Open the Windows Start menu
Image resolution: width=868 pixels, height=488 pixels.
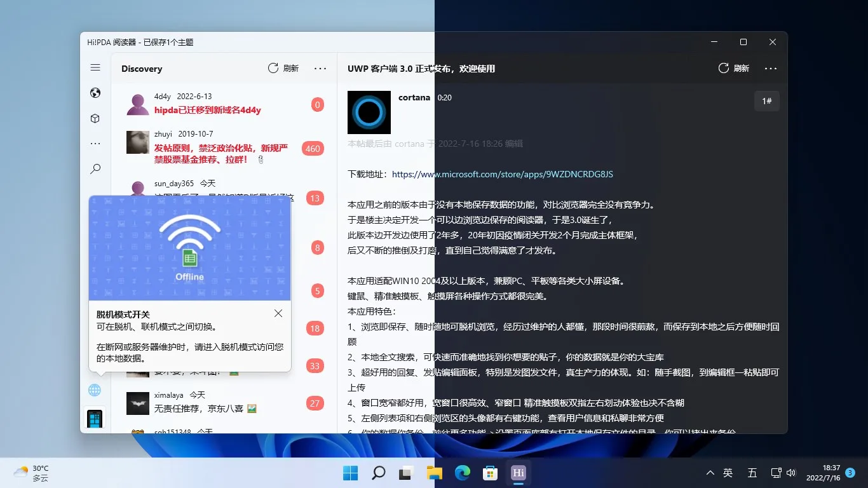351,473
